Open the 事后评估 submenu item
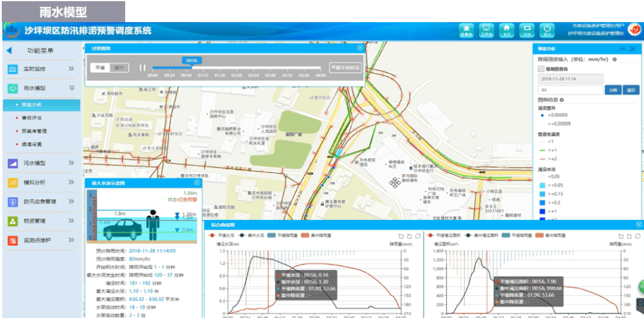Image resolution: width=644 pixels, height=318 pixels. point(32,118)
